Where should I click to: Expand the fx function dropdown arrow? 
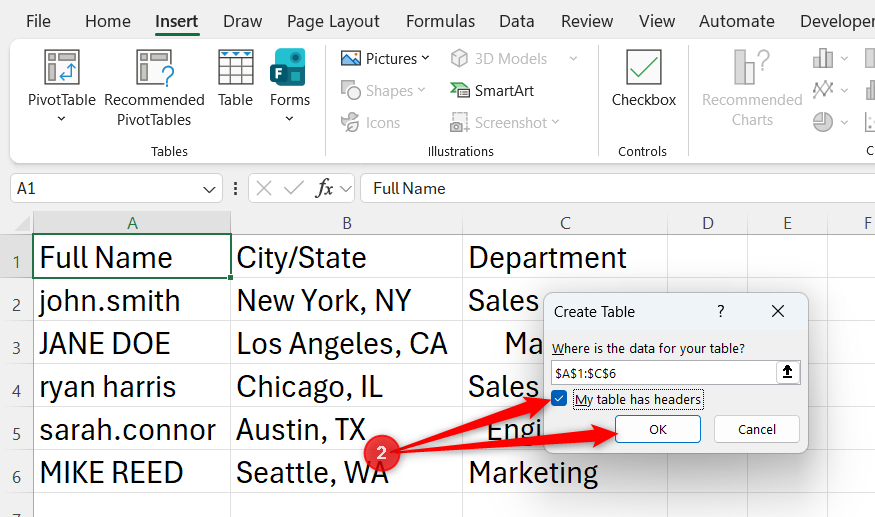[346, 189]
